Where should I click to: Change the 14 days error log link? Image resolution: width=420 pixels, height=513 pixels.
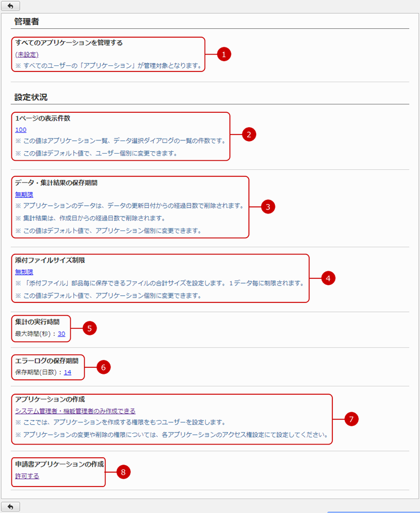point(67,372)
